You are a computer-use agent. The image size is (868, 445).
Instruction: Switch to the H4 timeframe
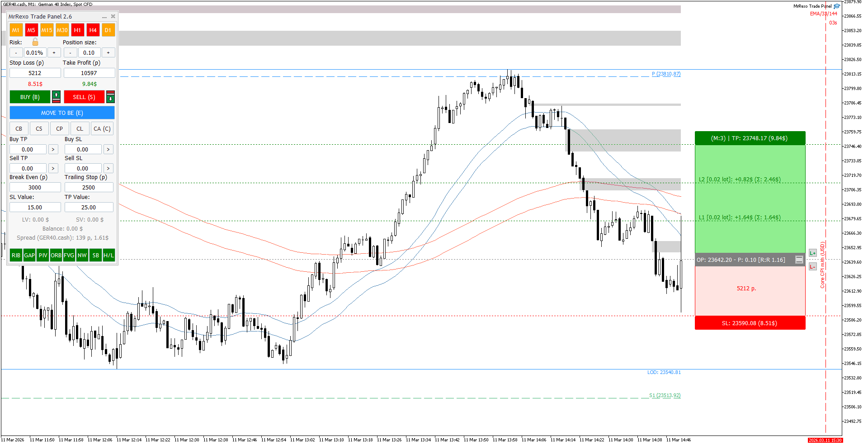pos(93,30)
